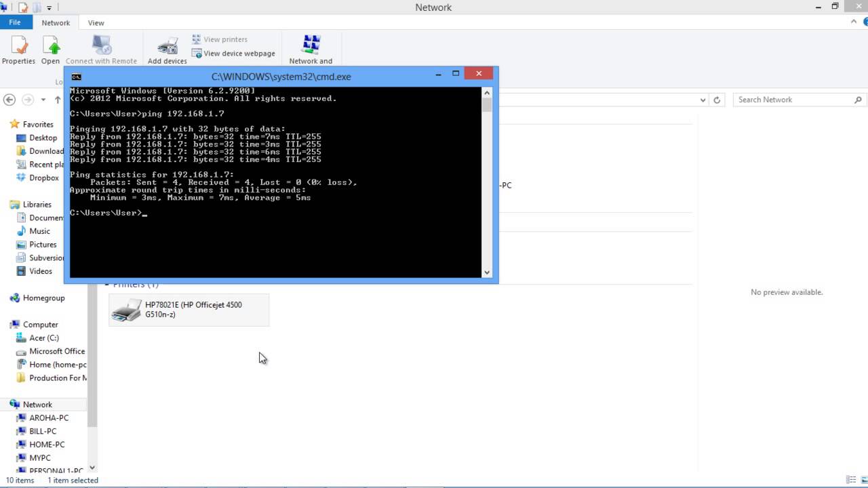This screenshot has height=488, width=868.
Task: Select AROHA-PC under Network
Action: (x=49, y=418)
